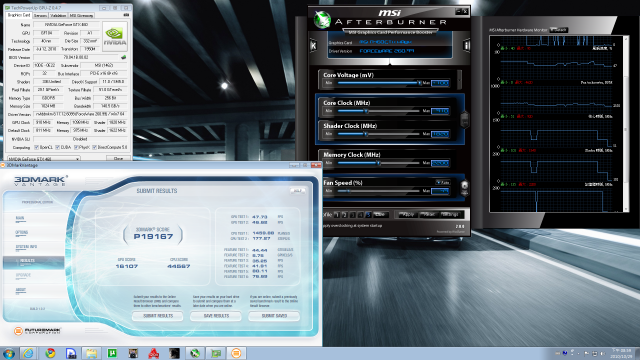Click the Core Voltage value field
Viewport: 640px width, 360px height.
tap(440, 83)
